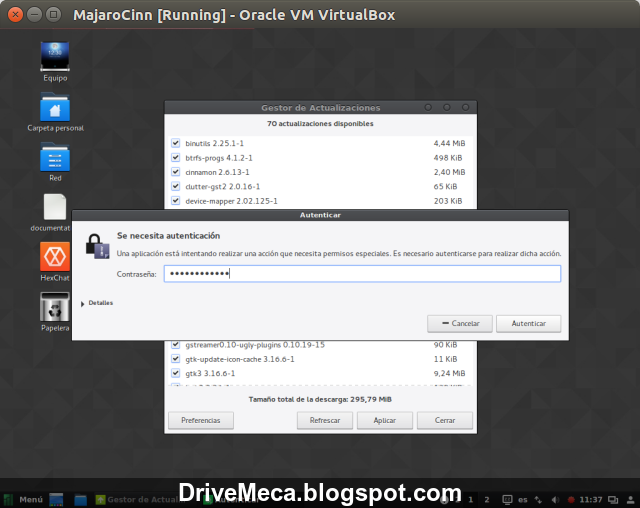Expand the Detalles section
640x508 pixels.
tap(97, 303)
